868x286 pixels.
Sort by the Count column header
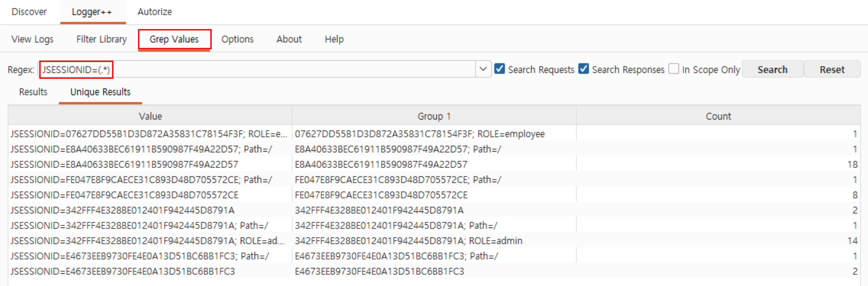(718, 116)
